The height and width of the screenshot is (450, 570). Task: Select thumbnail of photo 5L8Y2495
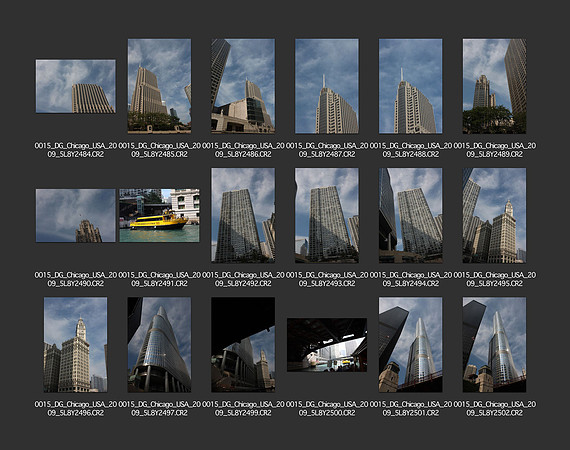pyautogui.click(x=494, y=215)
